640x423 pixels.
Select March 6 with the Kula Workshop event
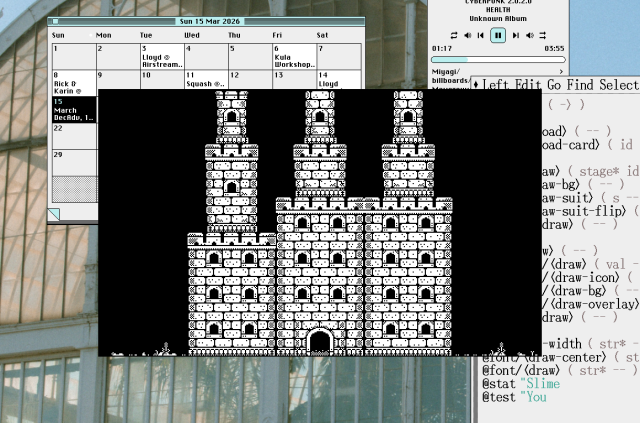294,56
